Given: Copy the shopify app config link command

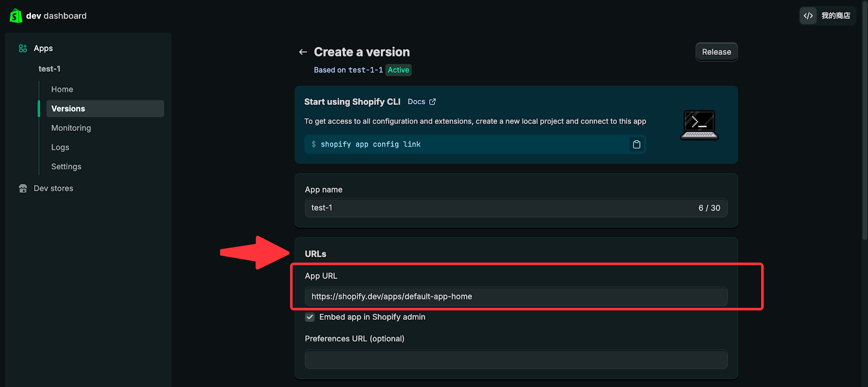Looking at the screenshot, I should (636, 144).
